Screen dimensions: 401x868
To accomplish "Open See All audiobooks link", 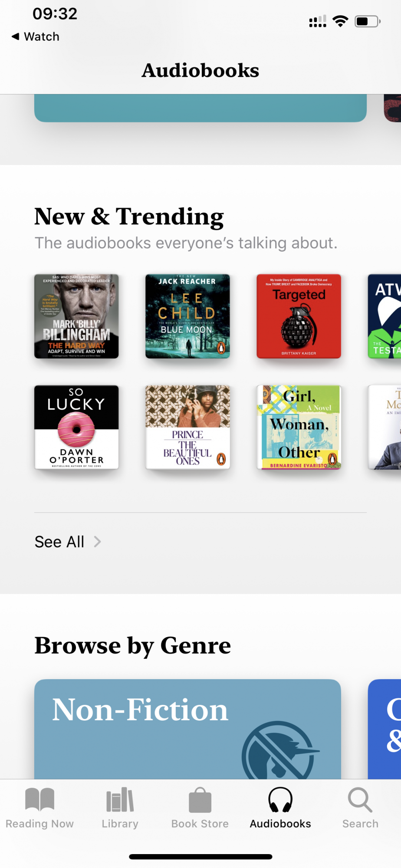I will (x=59, y=542).
